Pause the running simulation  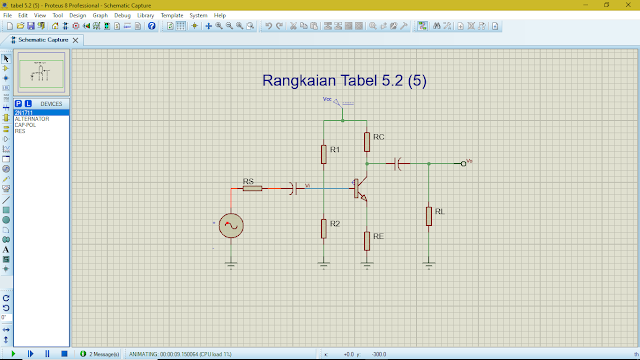pos(47,354)
